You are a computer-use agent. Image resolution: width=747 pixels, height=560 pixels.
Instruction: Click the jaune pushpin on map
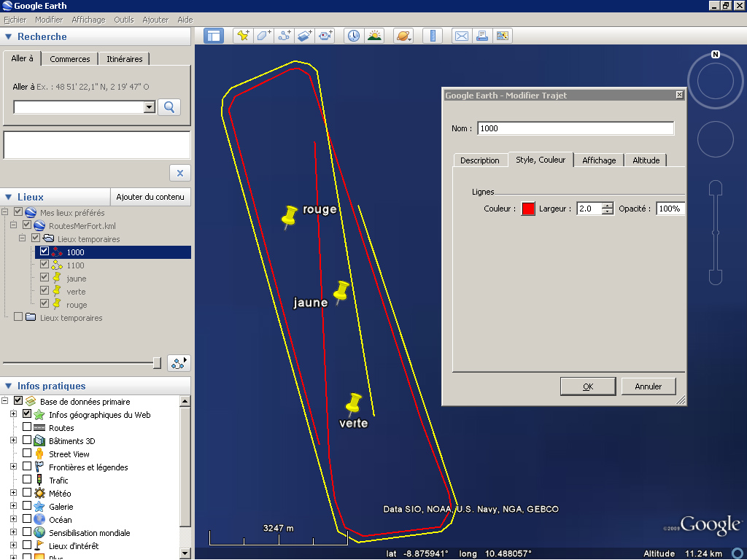[341, 292]
